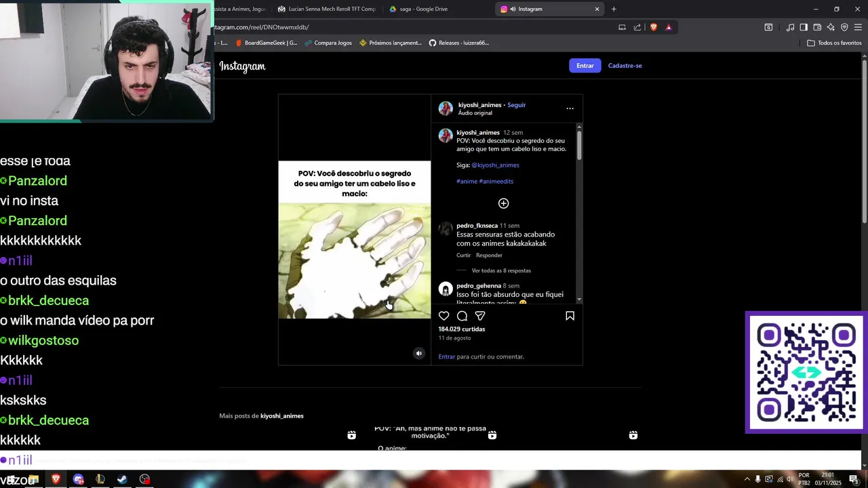The height and width of the screenshot is (488, 868).
Task: Click the Entrar button
Action: pos(585,66)
